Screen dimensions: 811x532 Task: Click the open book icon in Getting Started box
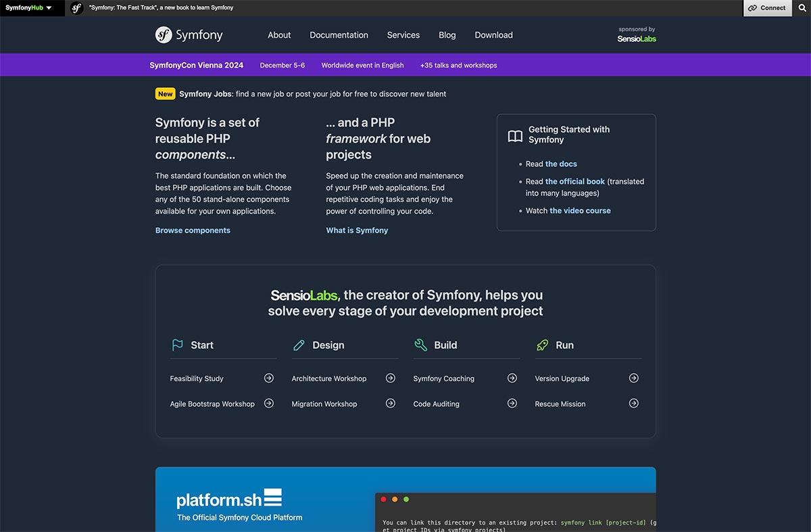point(515,136)
